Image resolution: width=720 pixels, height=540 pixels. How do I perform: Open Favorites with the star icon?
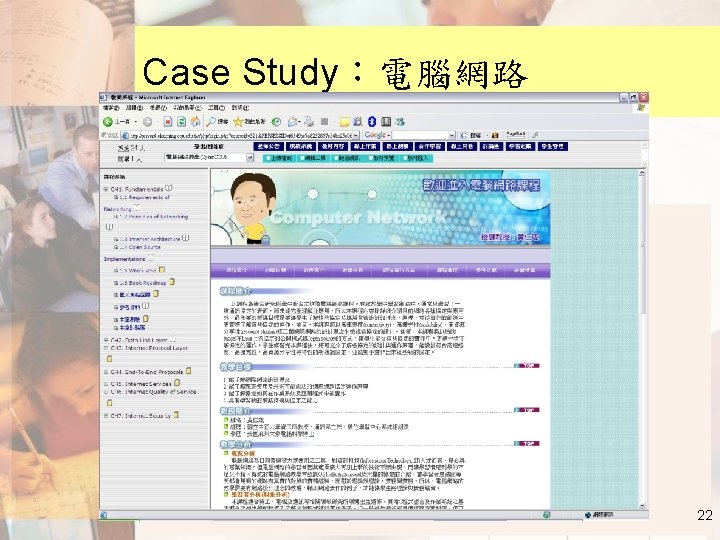point(238,121)
